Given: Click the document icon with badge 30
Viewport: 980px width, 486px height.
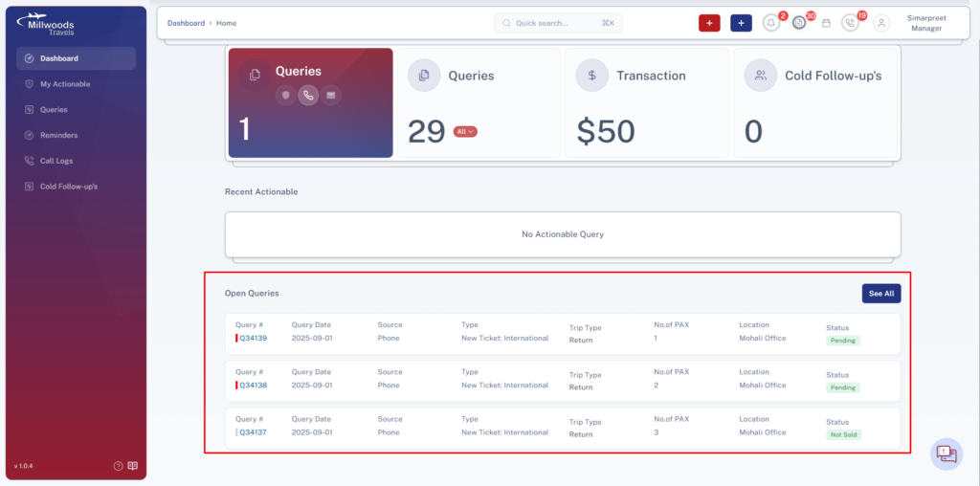Looking at the screenshot, I should [x=799, y=23].
